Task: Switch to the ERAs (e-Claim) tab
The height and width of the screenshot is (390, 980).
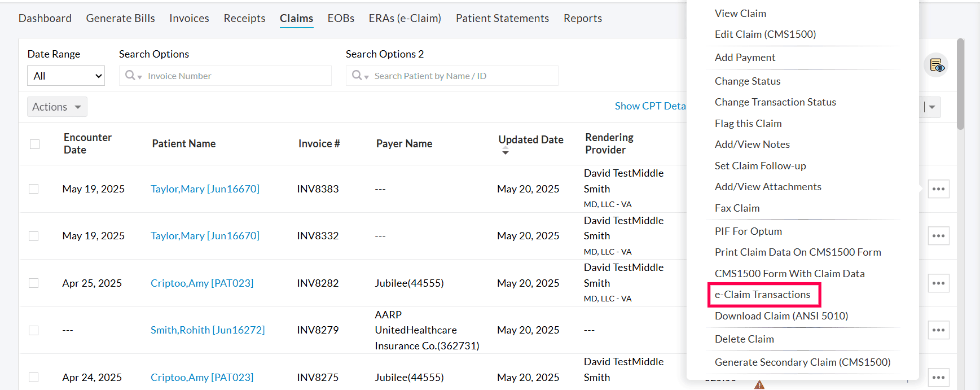Action: pyautogui.click(x=405, y=18)
